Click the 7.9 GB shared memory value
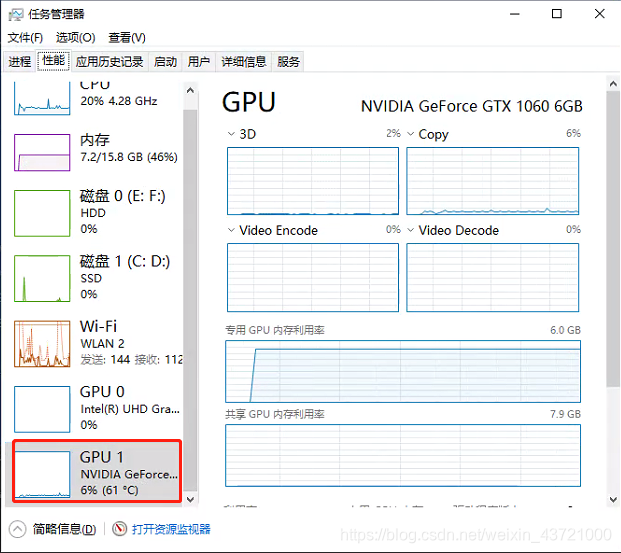The height and width of the screenshot is (553, 621). coord(565,414)
